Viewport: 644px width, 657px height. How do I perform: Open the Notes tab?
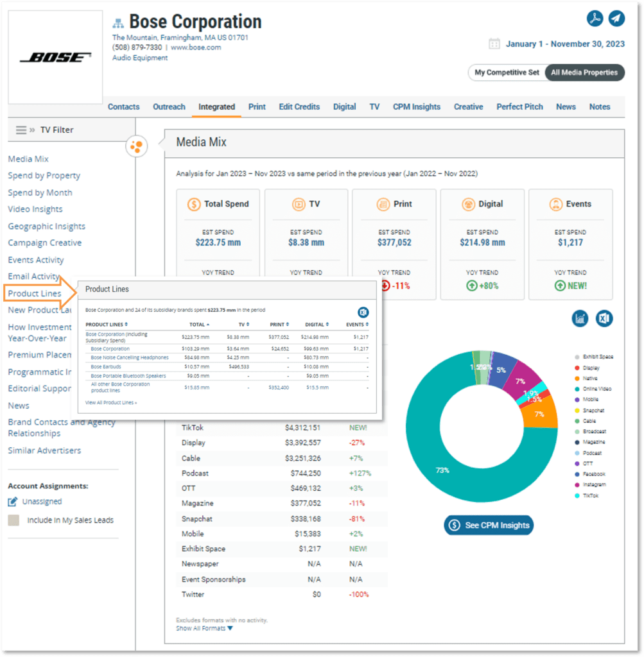coord(600,107)
